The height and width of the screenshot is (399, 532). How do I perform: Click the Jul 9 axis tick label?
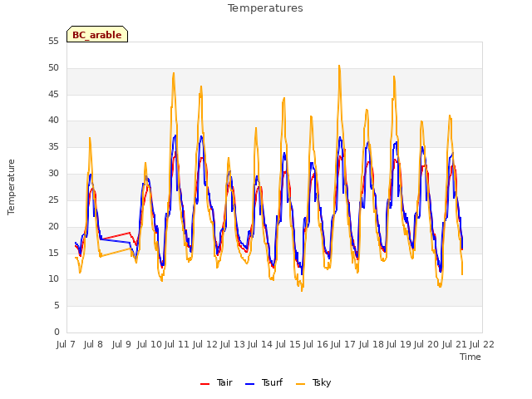(x=121, y=344)
